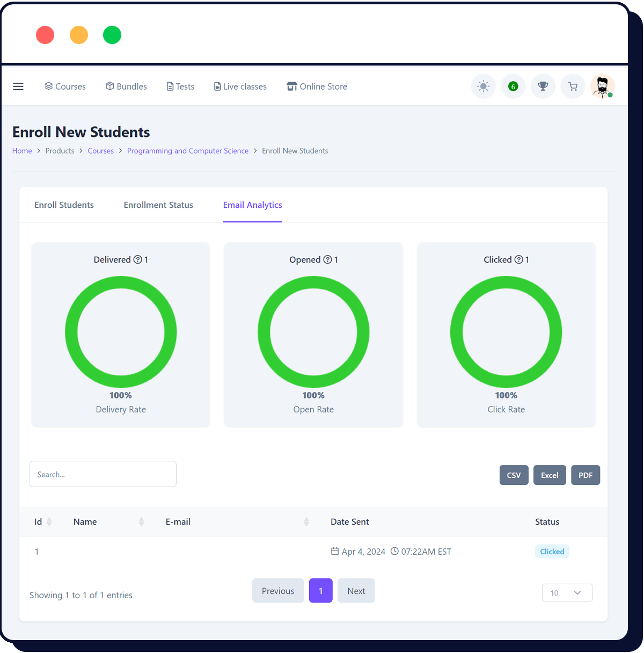Switch to the Enrollment Status tab
Screen dimensions: 644x653
[158, 205]
